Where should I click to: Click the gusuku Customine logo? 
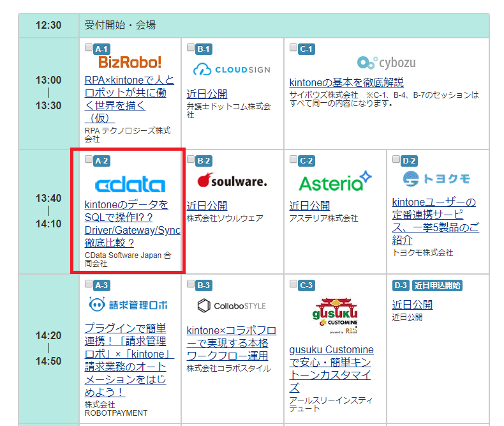point(335,316)
